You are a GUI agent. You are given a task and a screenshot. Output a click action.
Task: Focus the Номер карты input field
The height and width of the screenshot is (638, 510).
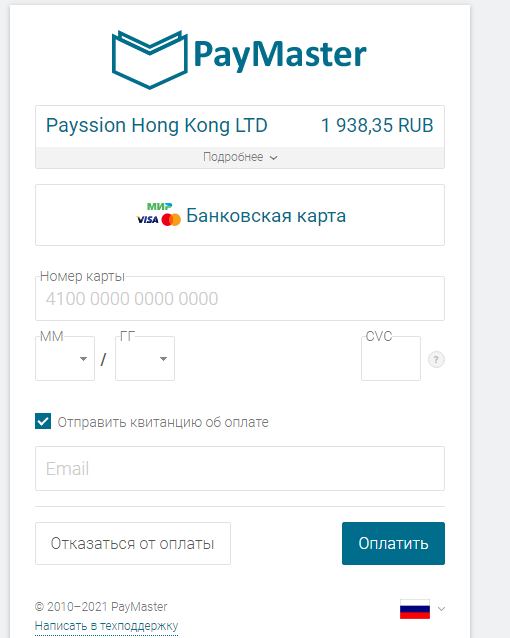pos(240,298)
